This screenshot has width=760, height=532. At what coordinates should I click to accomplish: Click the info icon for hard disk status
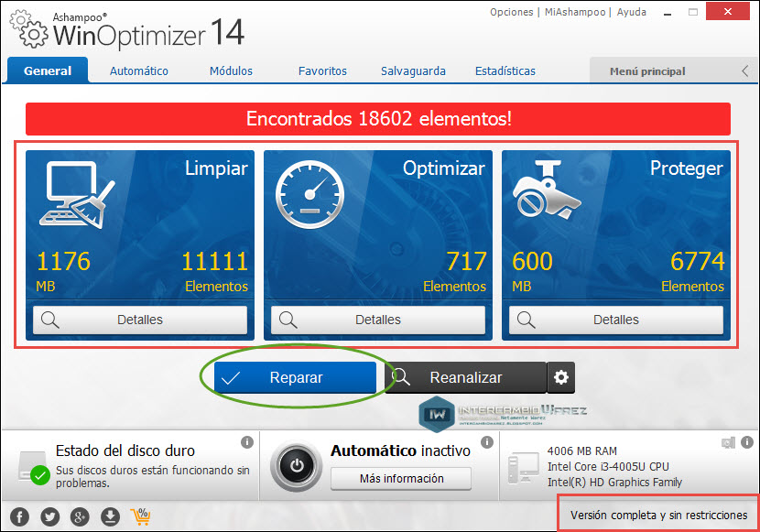(247, 442)
